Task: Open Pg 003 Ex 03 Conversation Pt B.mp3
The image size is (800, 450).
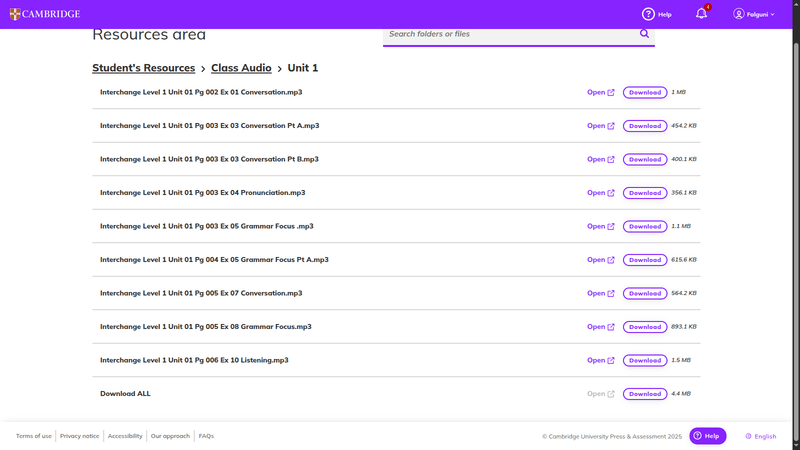Action: (601, 159)
